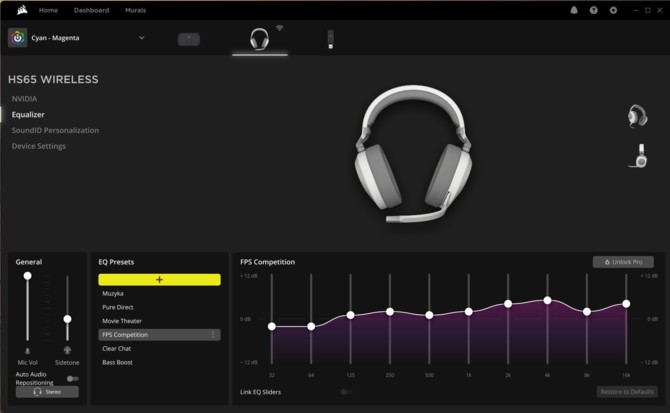Open SoundID Personalization section

coord(55,130)
